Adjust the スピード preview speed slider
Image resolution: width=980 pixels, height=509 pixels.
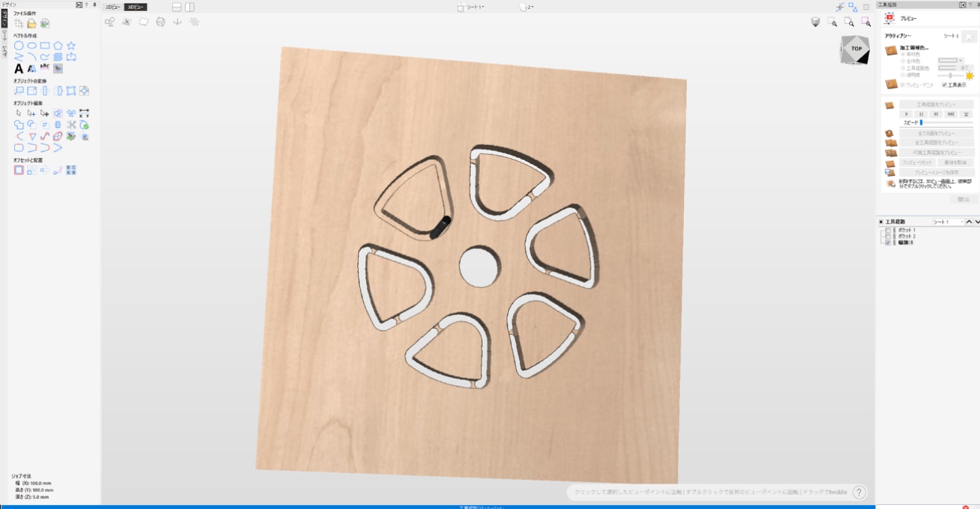coord(921,122)
